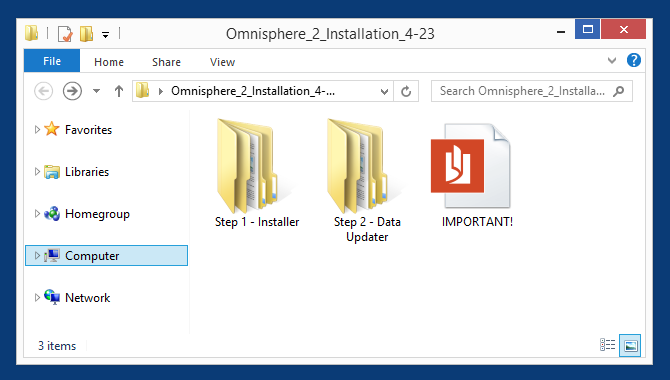670x380 pixels.
Task: Expand the ribbon with the chevron
Action: coord(612,60)
